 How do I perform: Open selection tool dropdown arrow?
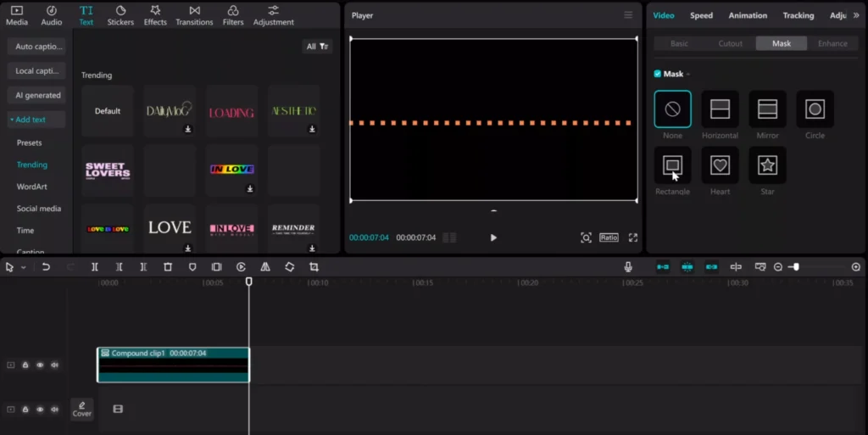pyautogui.click(x=23, y=267)
